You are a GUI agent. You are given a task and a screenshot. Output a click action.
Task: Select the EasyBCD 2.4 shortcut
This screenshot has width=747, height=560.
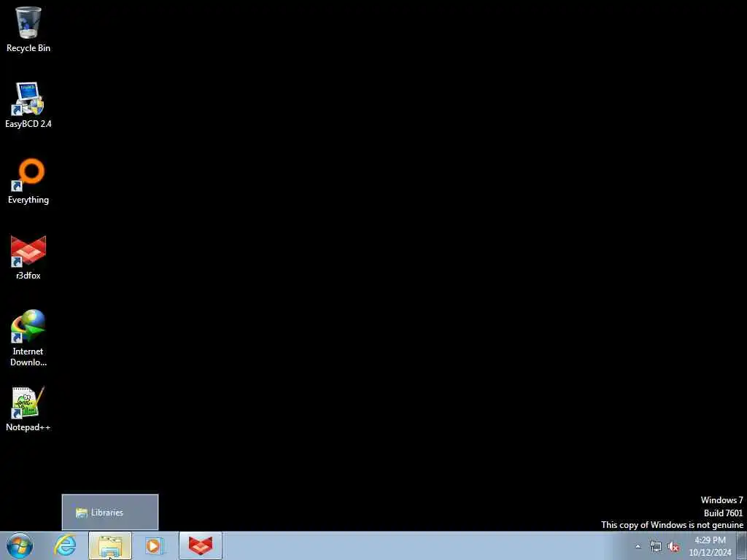coord(28,105)
